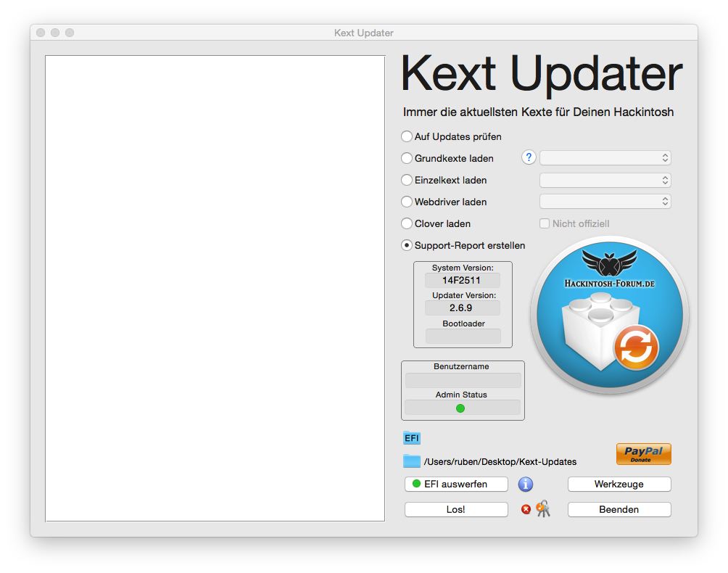
Task: Select Grundkexte laden radio button
Action: 406,158
